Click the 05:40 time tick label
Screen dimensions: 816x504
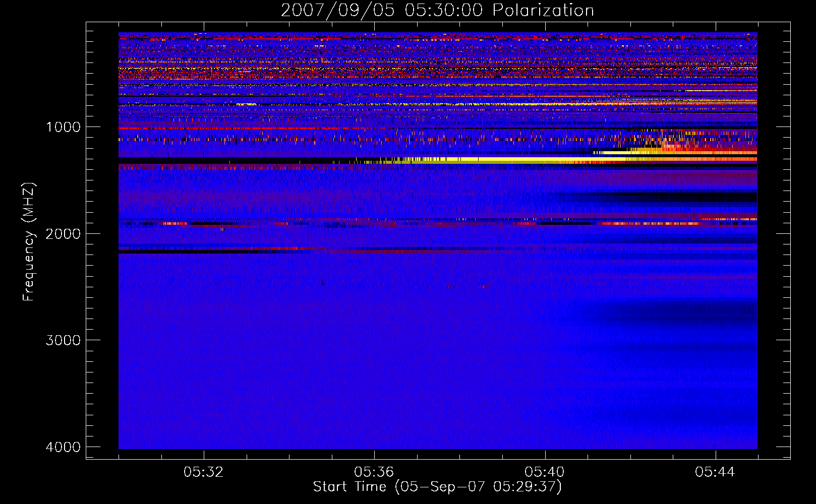[545, 472]
